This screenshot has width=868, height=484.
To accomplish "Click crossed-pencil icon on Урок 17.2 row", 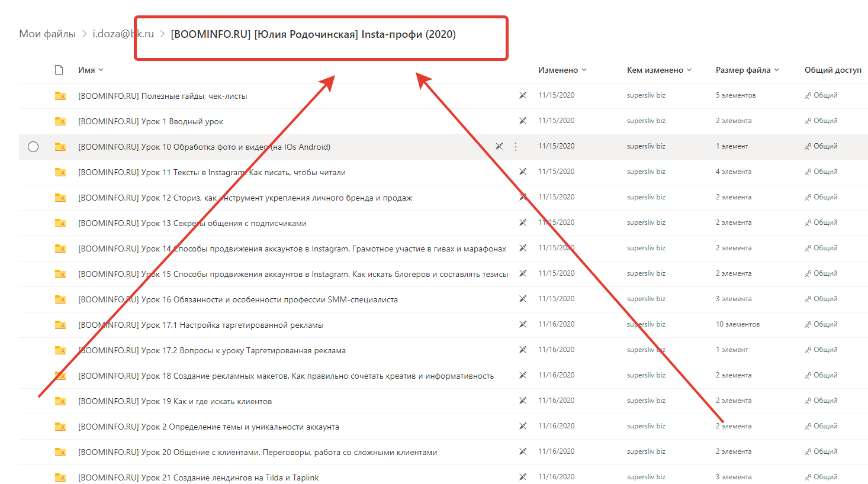I will tap(523, 350).
